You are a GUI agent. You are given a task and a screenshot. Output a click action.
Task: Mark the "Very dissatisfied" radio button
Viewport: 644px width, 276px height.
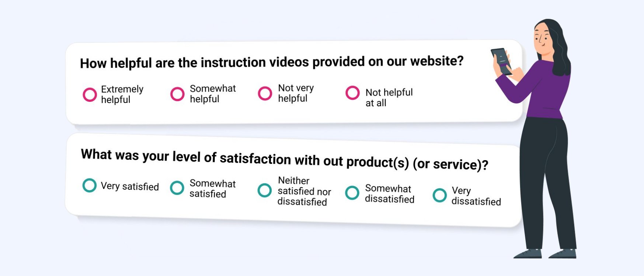tap(439, 195)
